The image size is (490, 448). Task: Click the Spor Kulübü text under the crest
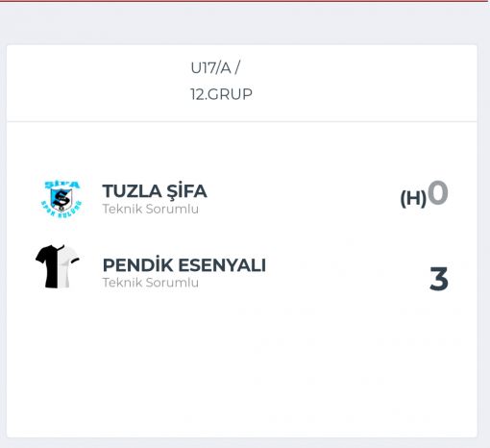point(61,210)
